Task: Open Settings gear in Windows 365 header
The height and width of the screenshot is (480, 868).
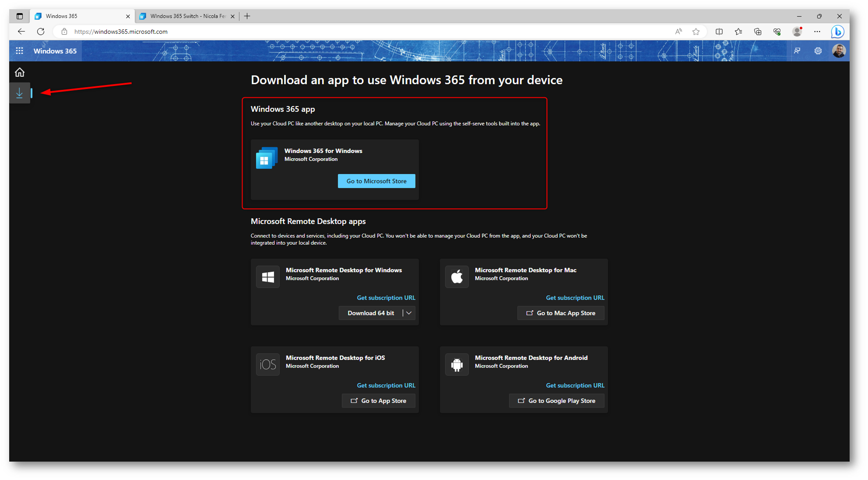Action: coord(818,51)
